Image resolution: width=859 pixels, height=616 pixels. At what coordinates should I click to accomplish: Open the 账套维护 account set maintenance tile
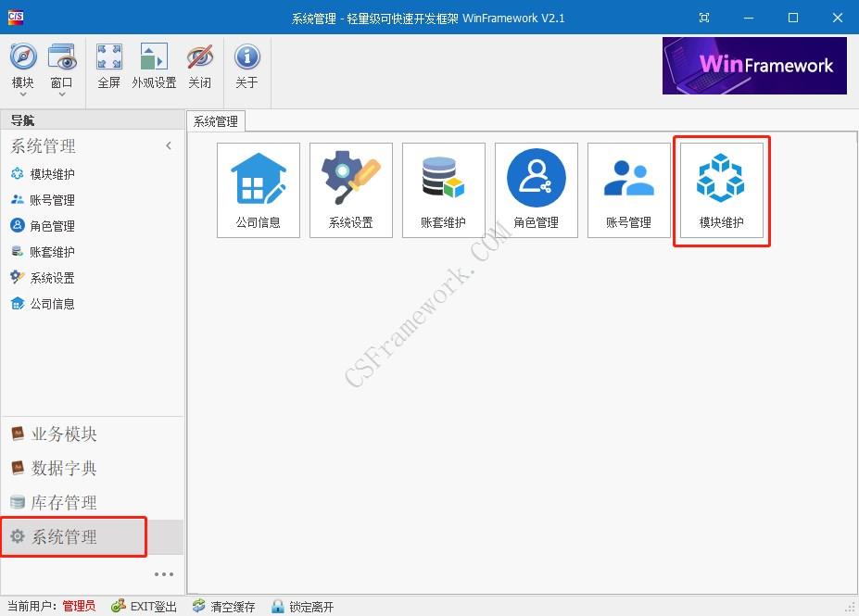coord(443,189)
